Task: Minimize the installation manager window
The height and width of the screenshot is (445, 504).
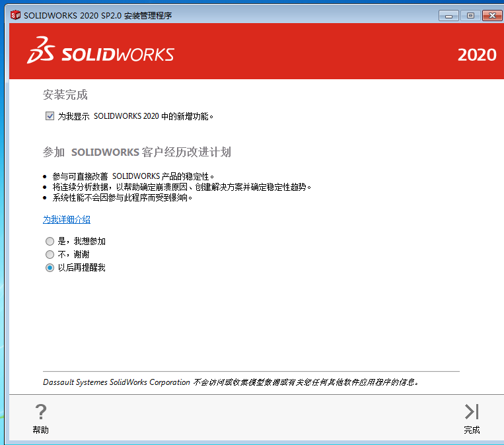Action: tap(449, 15)
